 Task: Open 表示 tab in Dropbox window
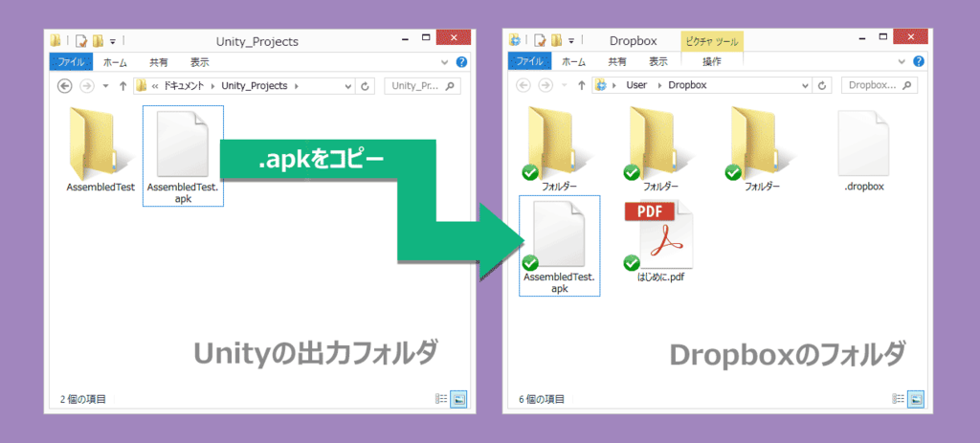[x=658, y=61]
